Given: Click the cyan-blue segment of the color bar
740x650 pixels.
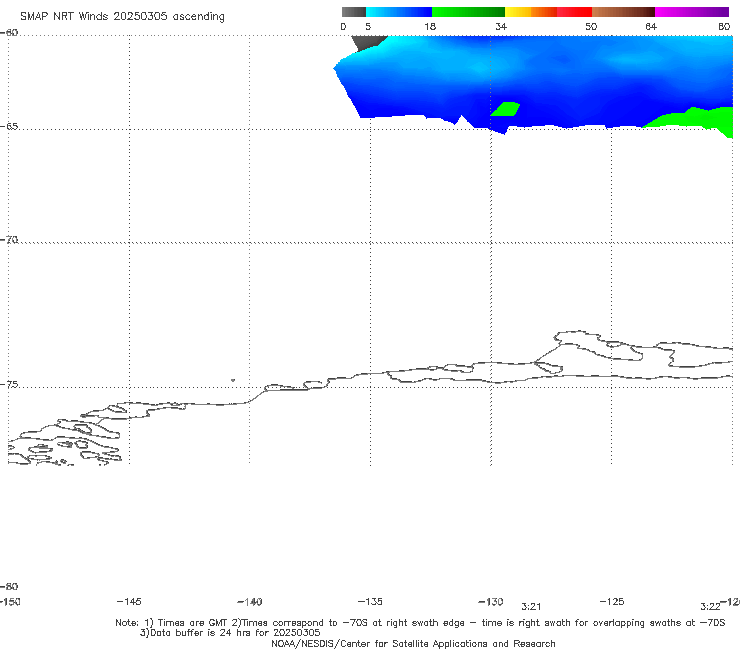Looking at the screenshot, I should coord(399,12).
